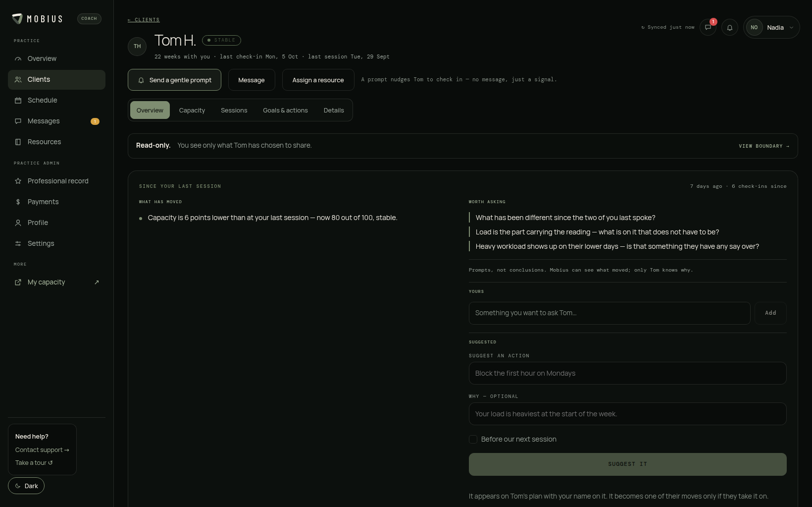Toggle the Dark theme switch
The width and height of the screenshot is (812, 507).
pyautogui.click(x=26, y=486)
